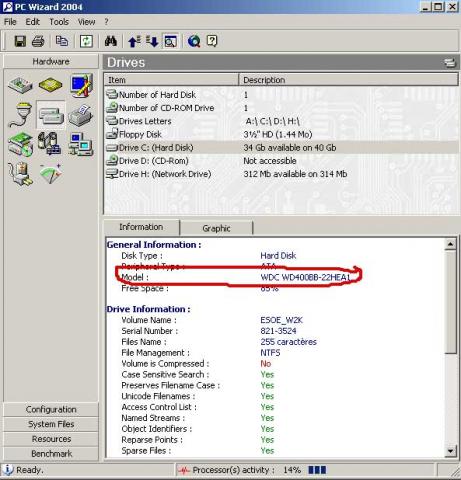Click the Save floppy disk toolbar icon
The height and width of the screenshot is (480, 461).
20,41
